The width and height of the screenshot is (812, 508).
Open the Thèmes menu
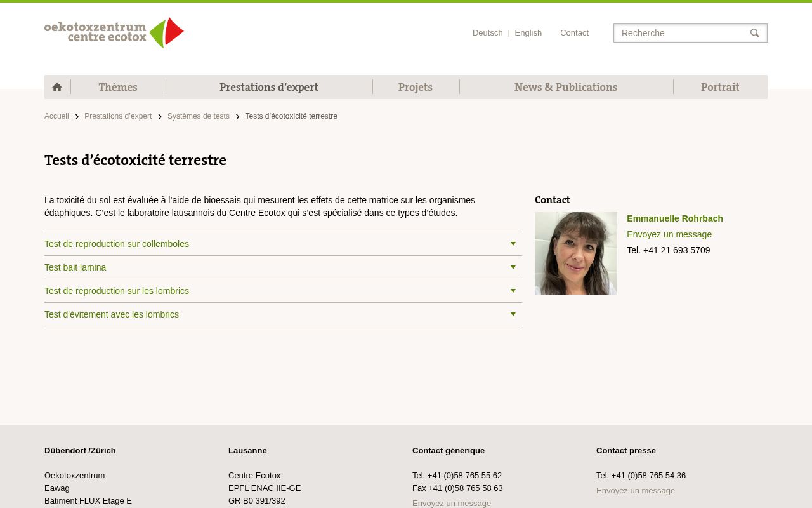tap(118, 87)
